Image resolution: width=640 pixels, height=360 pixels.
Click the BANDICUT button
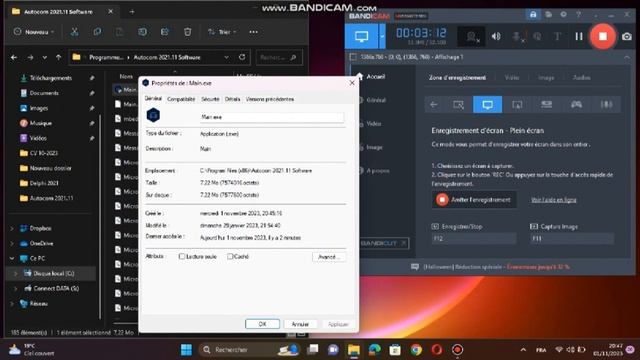click(x=383, y=244)
